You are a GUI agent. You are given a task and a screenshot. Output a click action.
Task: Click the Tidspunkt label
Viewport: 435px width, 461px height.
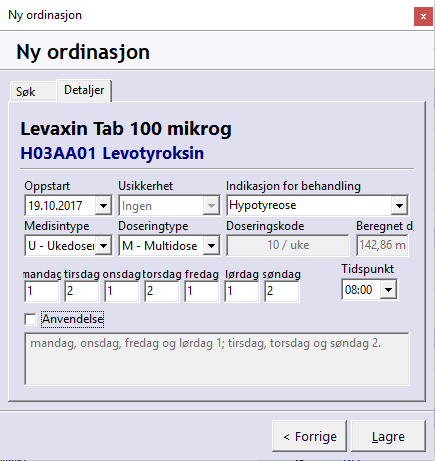[x=367, y=269]
